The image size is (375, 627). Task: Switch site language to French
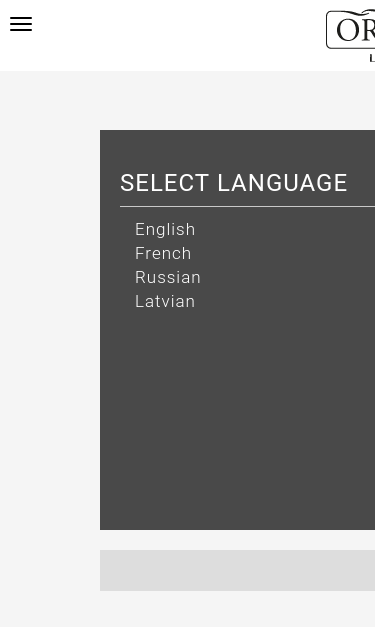pyautogui.click(x=163, y=254)
